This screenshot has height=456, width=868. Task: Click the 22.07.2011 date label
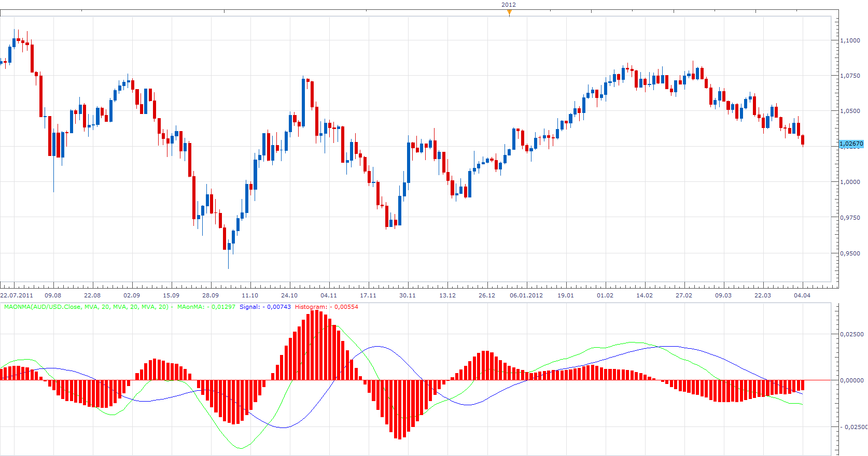click(x=17, y=295)
